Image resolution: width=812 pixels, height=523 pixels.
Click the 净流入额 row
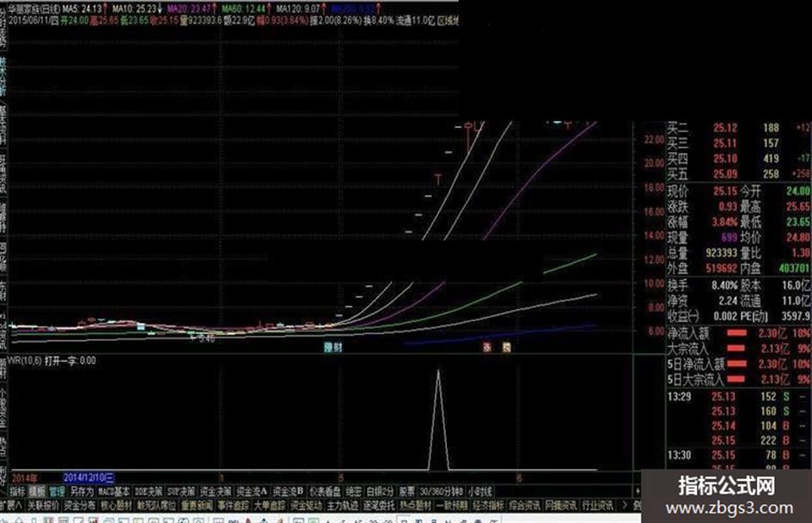coord(738,333)
